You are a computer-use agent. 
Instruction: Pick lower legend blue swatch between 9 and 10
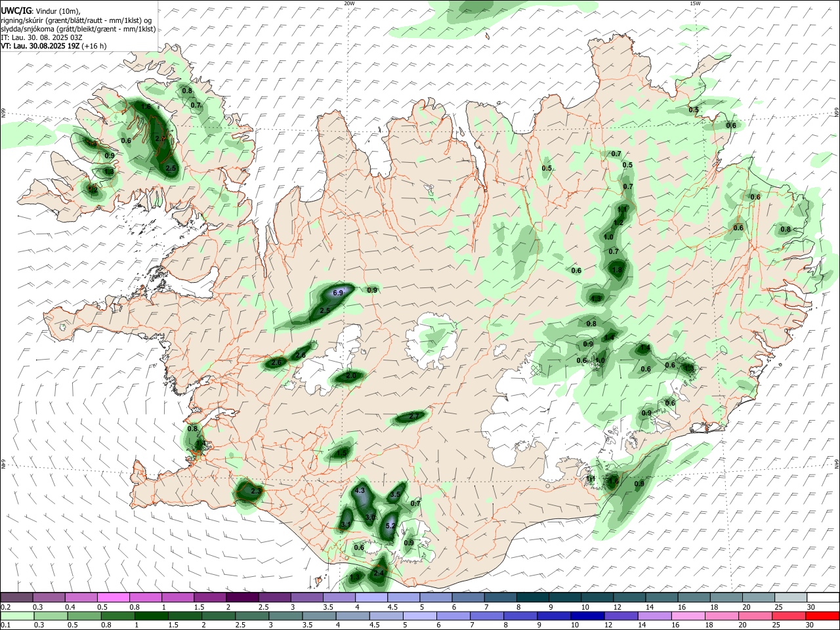(554, 616)
